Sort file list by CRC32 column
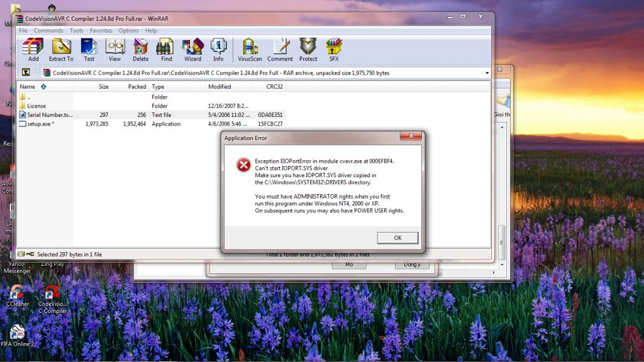Image resolution: width=644 pixels, height=362 pixels. [x=269, y=87]
